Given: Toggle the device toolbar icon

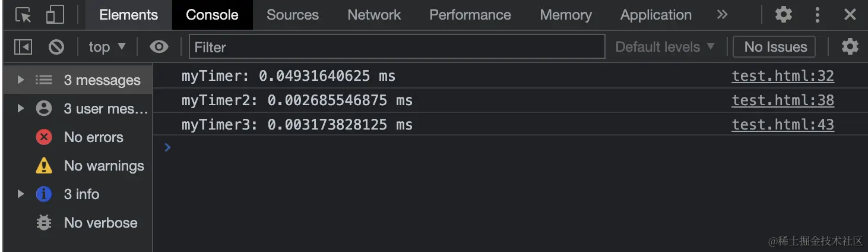Looking at the screenshot, I should [55, 15].
